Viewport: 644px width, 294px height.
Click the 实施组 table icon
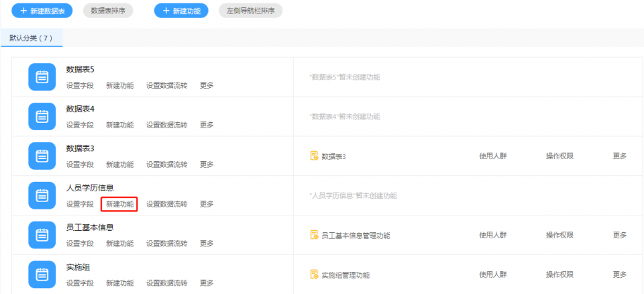tap(42, 275)
